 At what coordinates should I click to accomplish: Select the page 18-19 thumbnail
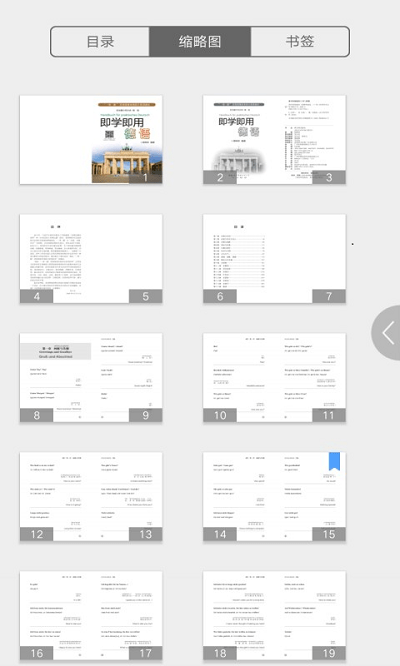click(x=274, y=615)
